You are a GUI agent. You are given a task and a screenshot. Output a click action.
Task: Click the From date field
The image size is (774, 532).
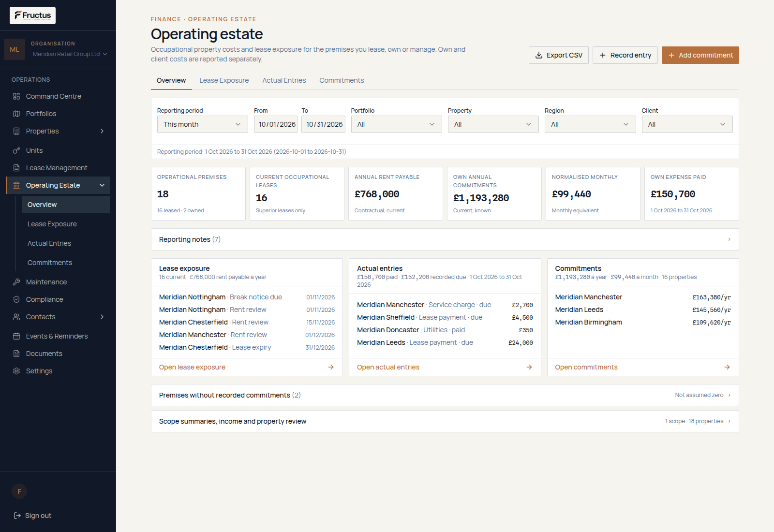pos(276,124)
